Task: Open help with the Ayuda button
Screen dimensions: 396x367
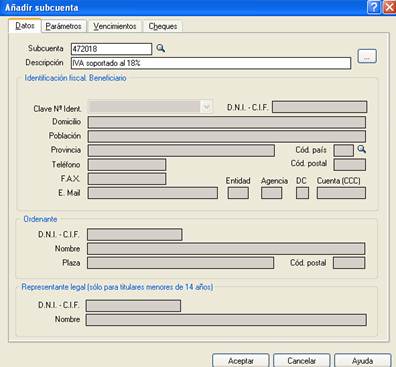Action: 362,360
